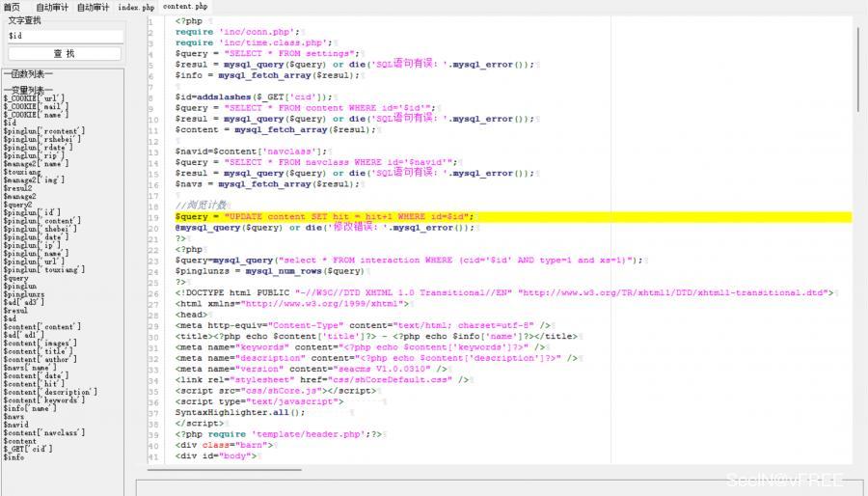Select $_COOKIE['mail'] in the variable list
The width and height of the screenshot is (868, 496).
(x=36, y=106)
